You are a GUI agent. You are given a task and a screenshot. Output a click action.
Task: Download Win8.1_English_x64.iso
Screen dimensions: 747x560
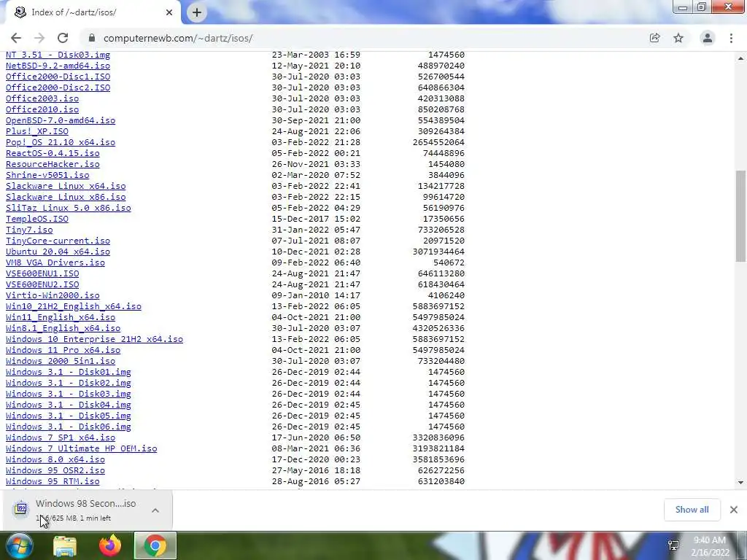click(63, 329)
